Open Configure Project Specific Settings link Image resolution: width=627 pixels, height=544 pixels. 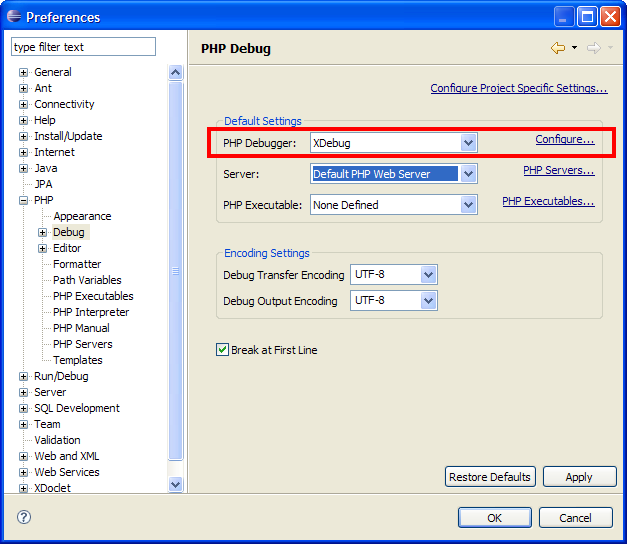(x=519, y=88)
